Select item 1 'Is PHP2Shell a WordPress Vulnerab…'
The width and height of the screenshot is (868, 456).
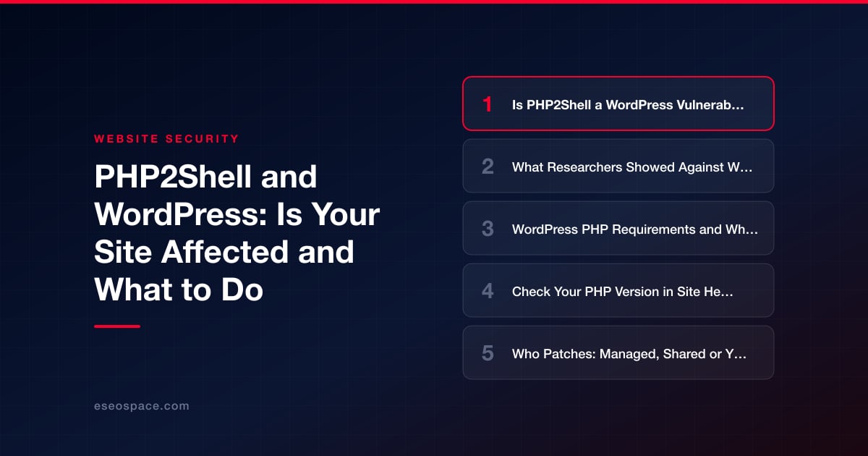[618, 104]
